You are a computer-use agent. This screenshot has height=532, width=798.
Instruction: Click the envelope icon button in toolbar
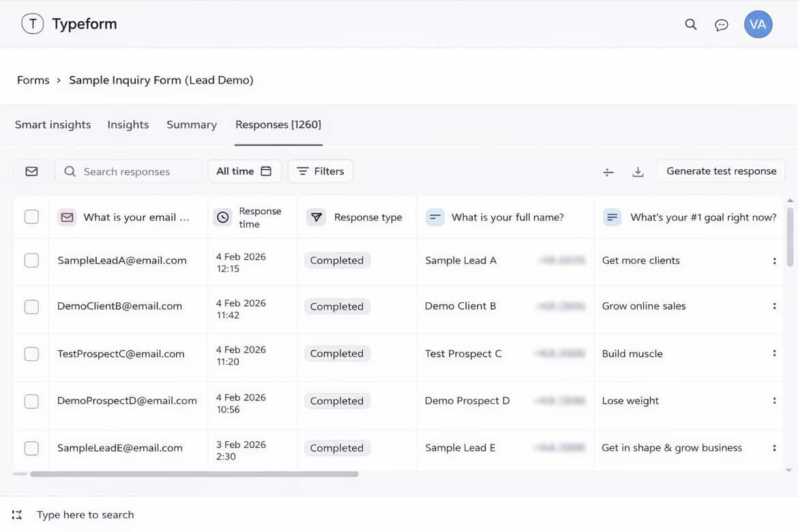[31, 171]
